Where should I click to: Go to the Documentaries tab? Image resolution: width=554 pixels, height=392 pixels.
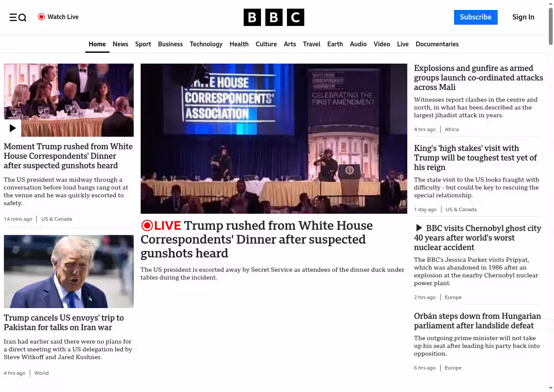pos(437,44)
